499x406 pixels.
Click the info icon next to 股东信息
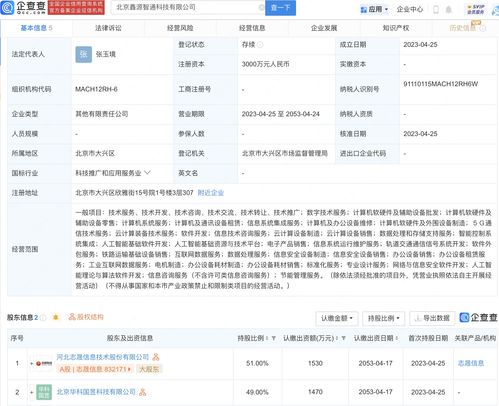(43, 318)
